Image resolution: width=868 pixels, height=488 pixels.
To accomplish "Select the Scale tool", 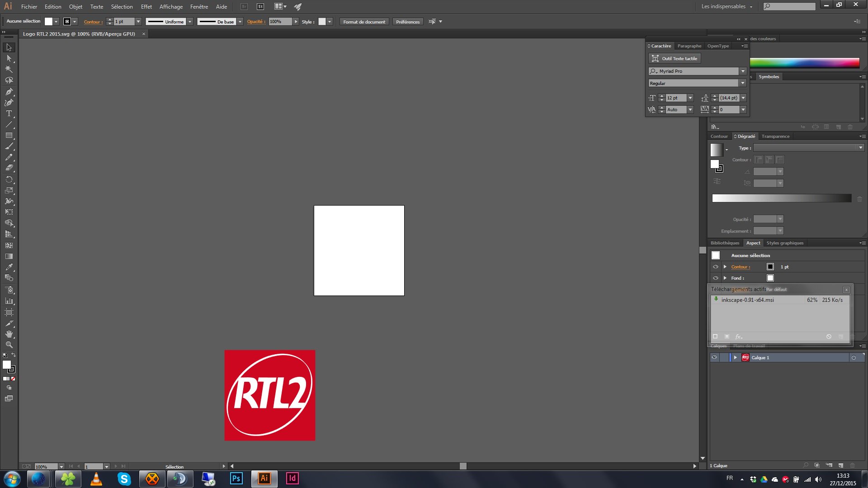I will [x=9, y=190].
